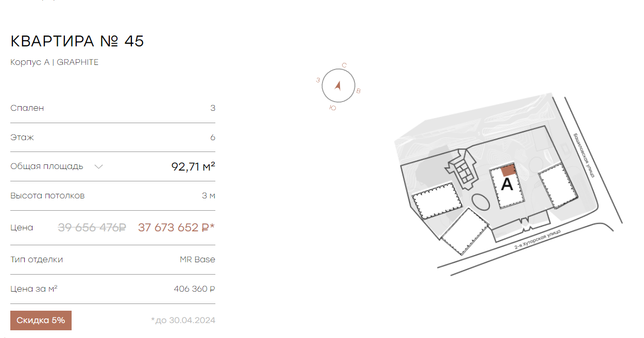644x338 pixels.
Task: Click the Скидка 5% button
Action: pos(41,320)
